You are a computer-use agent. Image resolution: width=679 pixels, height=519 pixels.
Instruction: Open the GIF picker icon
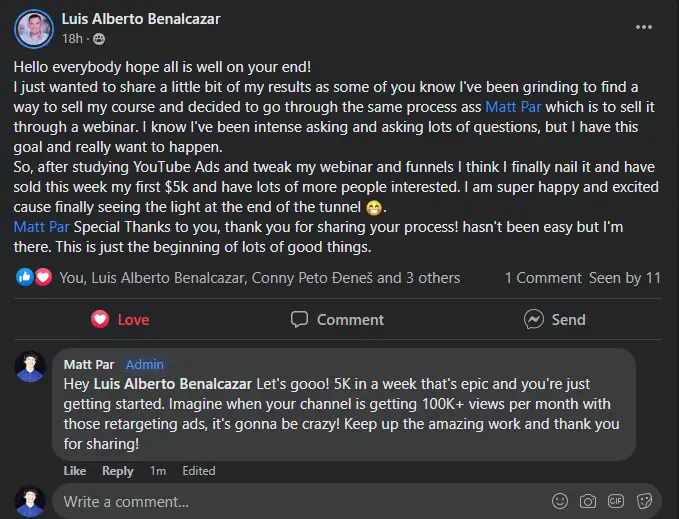(x=617, y=501)
